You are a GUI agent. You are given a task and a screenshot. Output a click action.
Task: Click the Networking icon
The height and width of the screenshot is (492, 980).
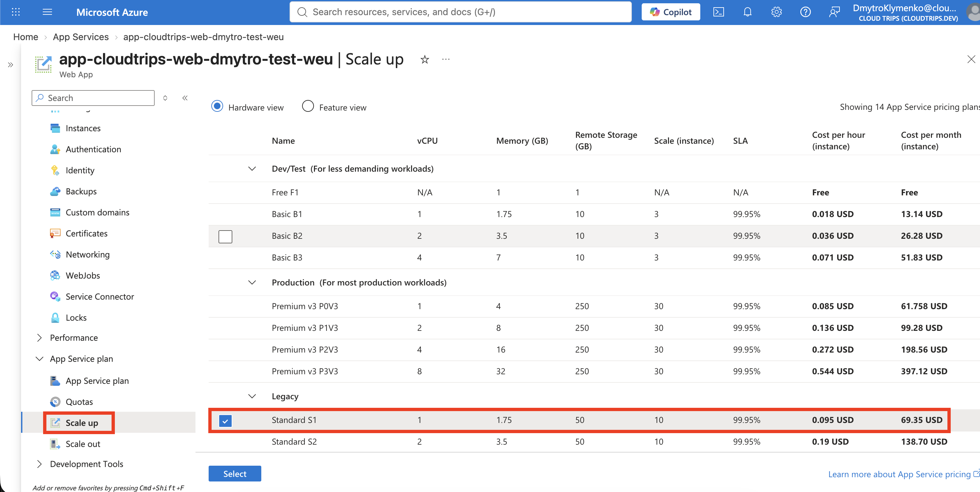coord(55,254)
